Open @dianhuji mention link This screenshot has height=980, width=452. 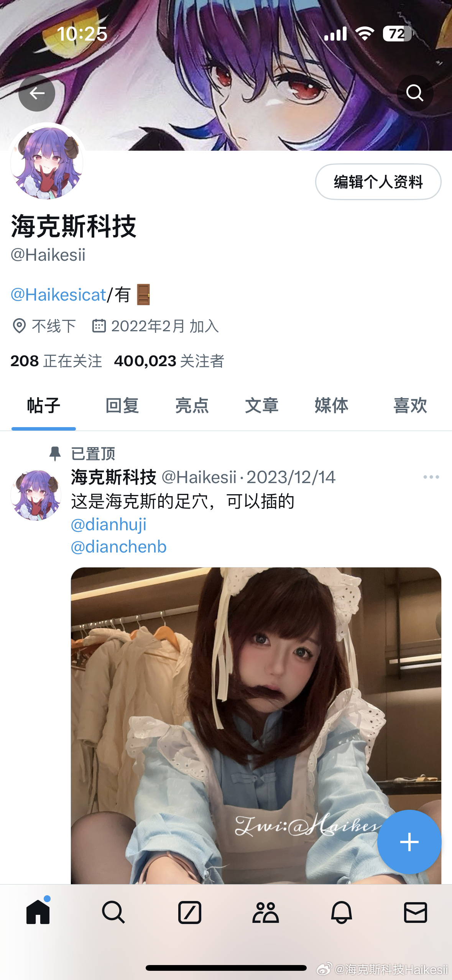click(x=108, y=525)
